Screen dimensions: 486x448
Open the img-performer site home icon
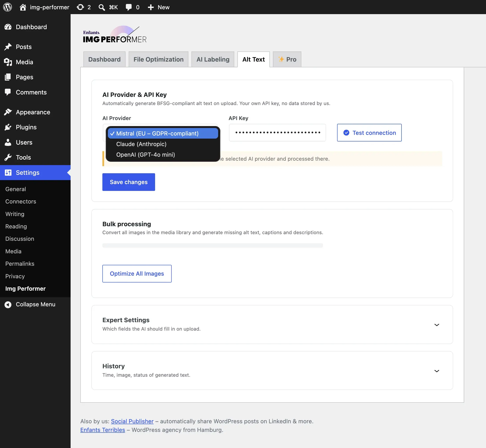pyautogui.click(x=23, y=7)
